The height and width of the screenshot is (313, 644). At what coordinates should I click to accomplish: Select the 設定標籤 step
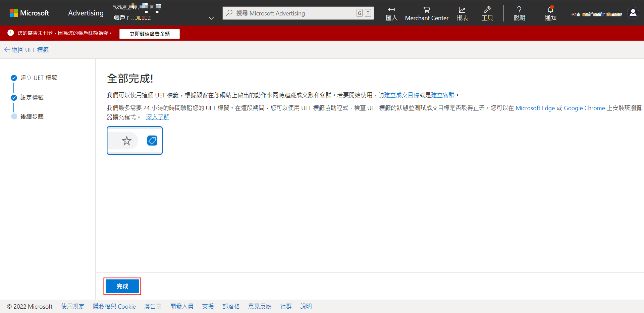coord(27,98)
